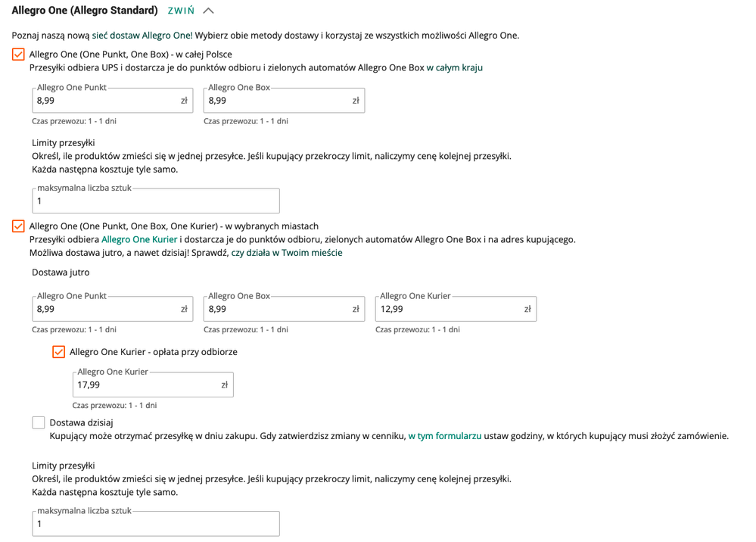Edit Allegro One Kurier 12,99 price field
The height and width of the screenshot is (542, 756).
456,309
